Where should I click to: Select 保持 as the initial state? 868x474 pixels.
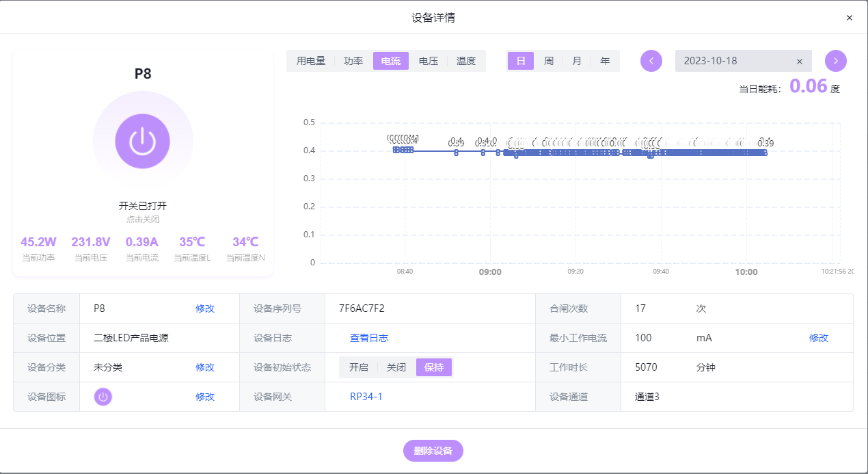point(434,367)
